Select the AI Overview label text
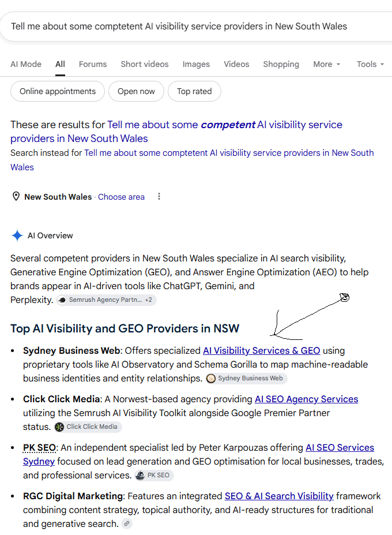This screenshot has height=535, width=392. [50, 235]
